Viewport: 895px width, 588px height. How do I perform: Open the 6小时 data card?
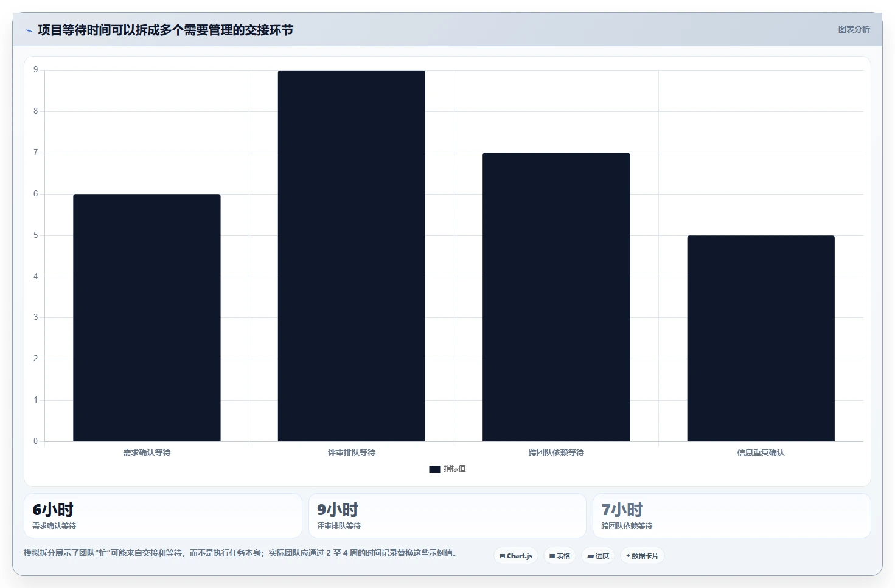(163, 516)
